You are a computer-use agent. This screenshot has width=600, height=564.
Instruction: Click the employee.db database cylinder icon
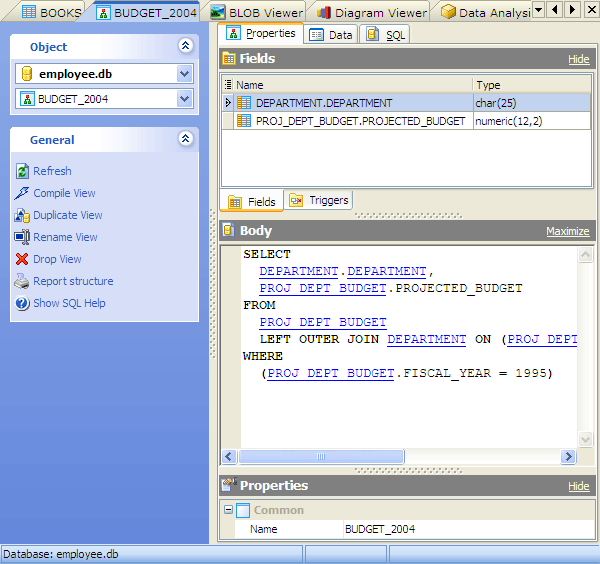coord(27,74)
